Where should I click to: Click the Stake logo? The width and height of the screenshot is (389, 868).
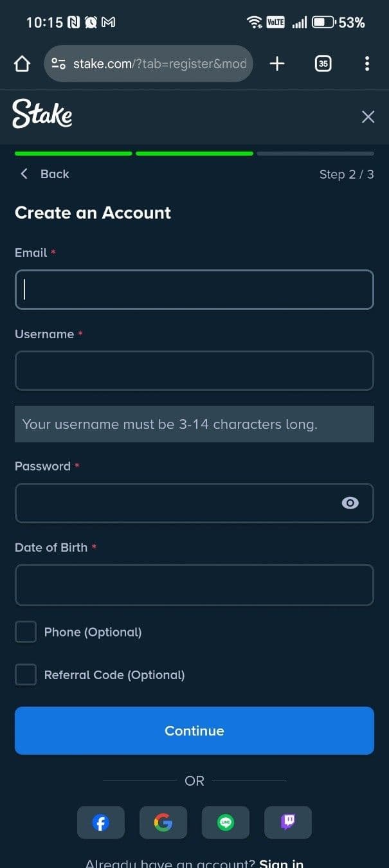pos(42,114)
